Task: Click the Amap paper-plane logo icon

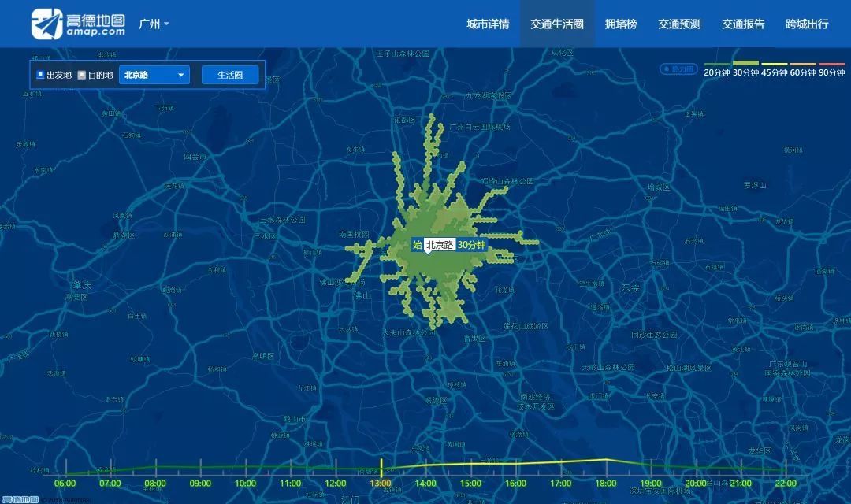Action: pos(46,24)
